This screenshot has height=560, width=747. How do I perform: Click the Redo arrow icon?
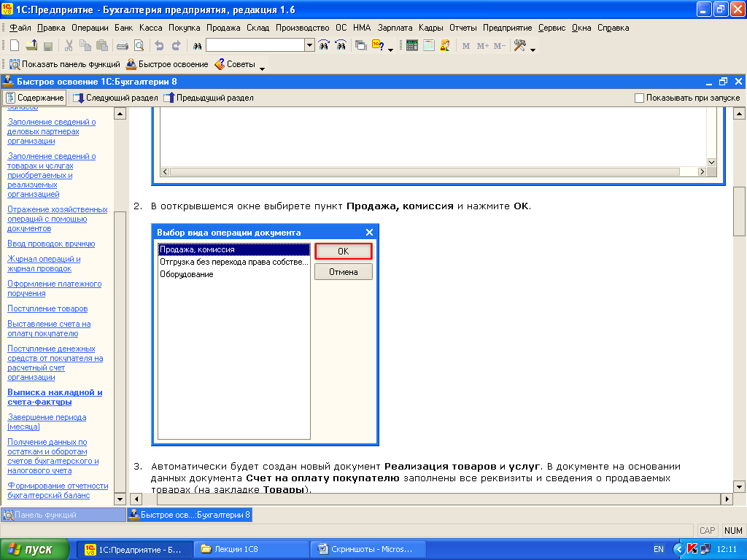177,46
